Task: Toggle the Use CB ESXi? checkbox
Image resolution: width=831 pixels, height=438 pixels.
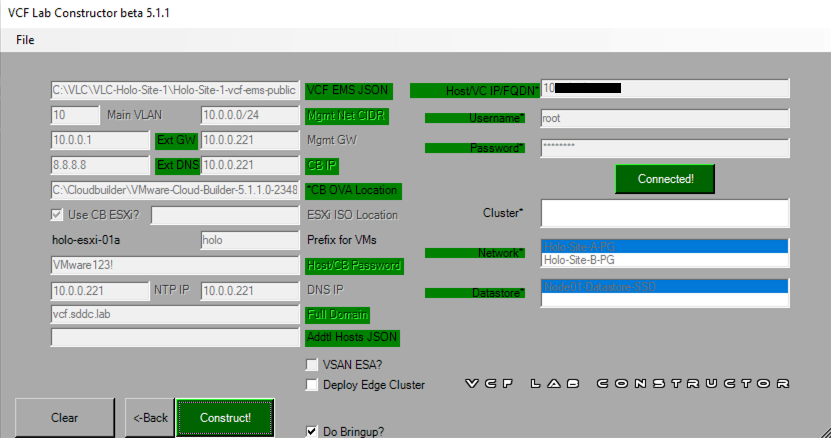Action: click(x=58, y=215)
